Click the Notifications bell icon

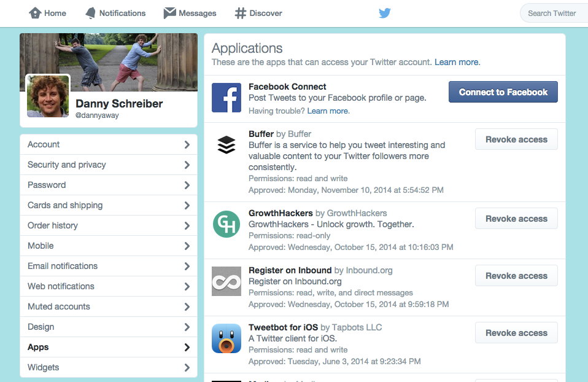click(x=90, y=13)
